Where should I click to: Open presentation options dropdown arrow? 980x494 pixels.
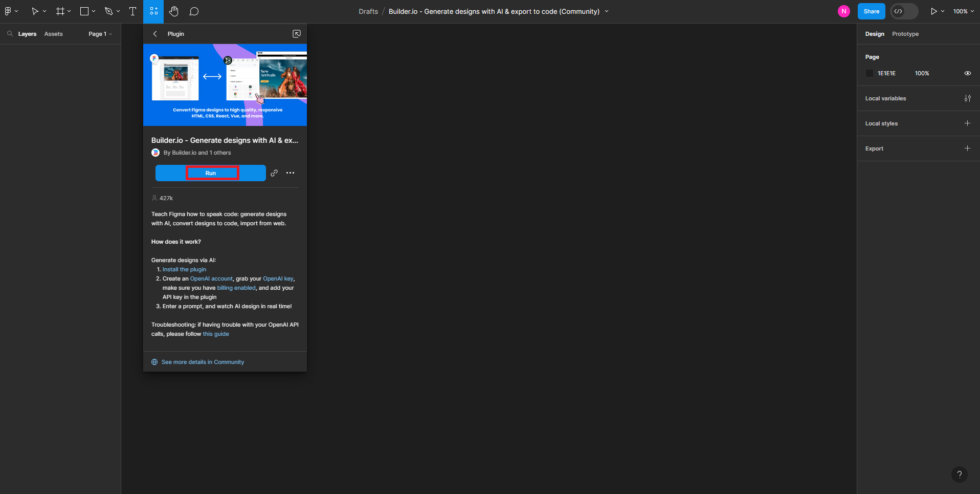pos(943,11)
